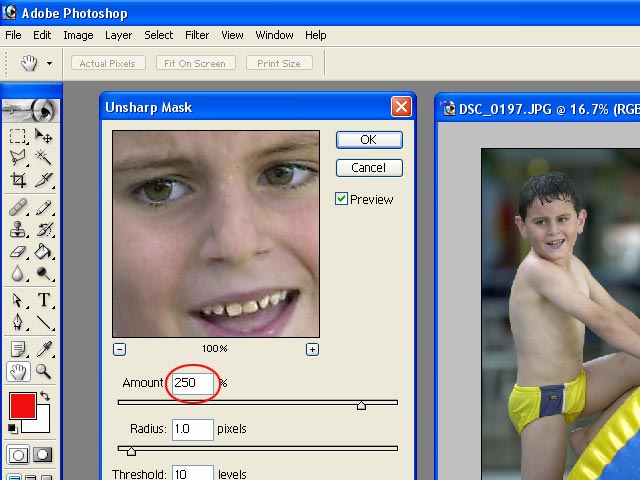
Task: Switch to Quick Mask mode
Action: pos(42,455)
